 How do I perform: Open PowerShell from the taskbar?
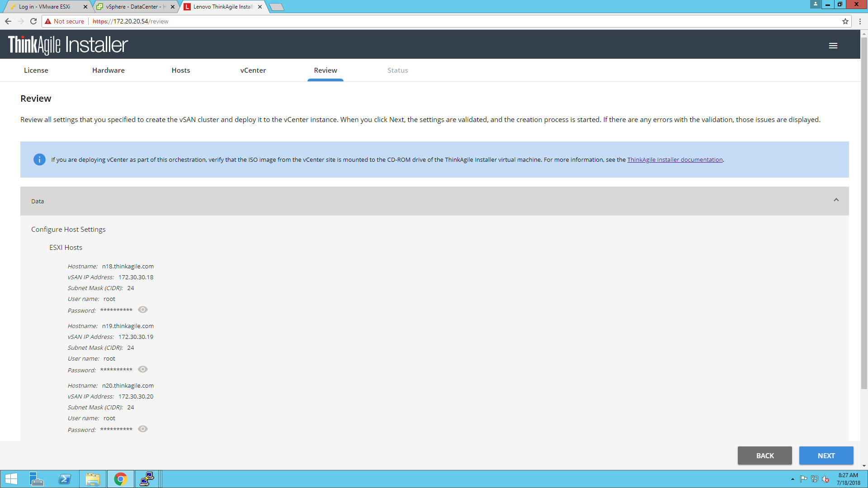pyautogui.click(x=65, y=479)
